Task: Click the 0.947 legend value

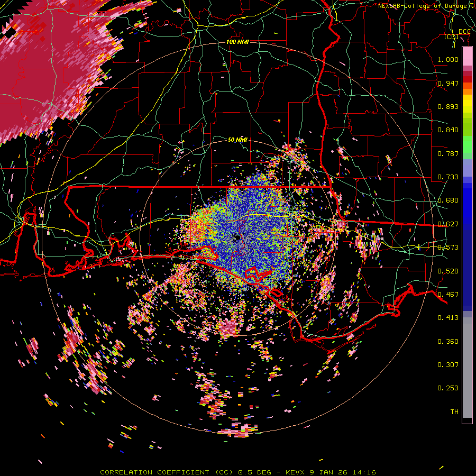Action: (448, 83)
